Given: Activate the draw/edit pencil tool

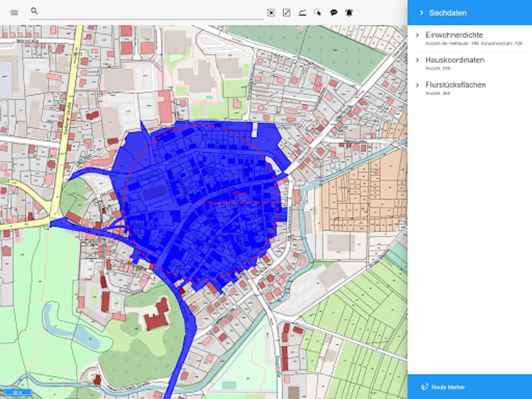Looking at the screenshot, I should click(x=286, y=13).
